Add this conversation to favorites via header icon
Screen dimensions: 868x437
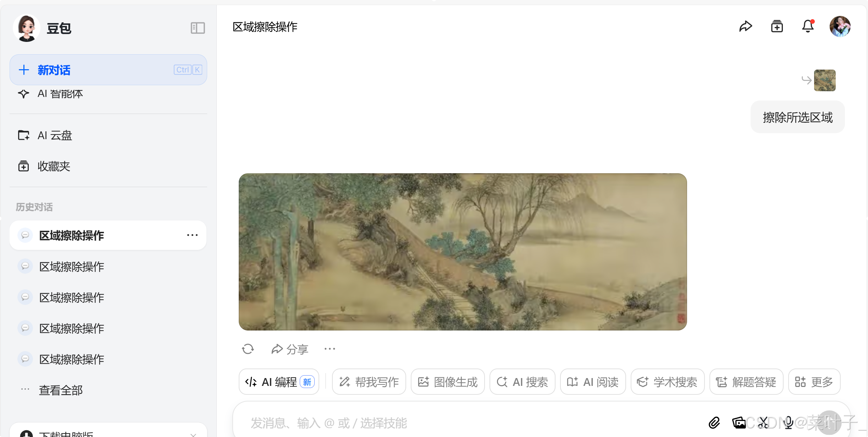[777, 26]
